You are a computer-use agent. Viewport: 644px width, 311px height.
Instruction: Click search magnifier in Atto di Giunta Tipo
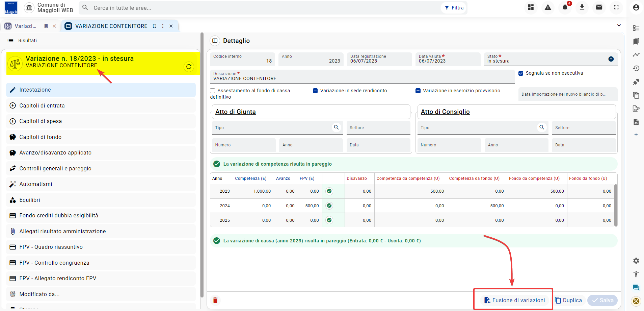(336, 127)
